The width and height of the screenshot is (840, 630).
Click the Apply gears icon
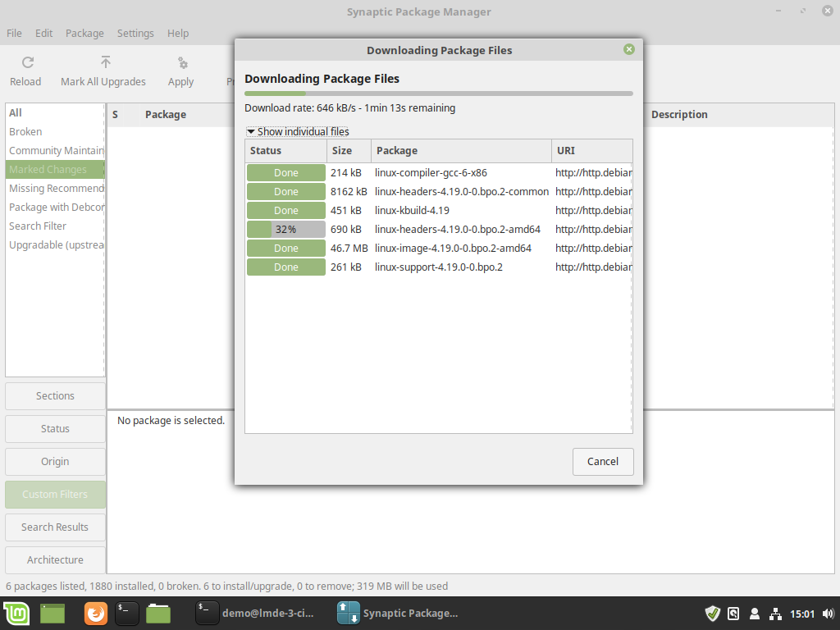pyautogui.click(x=183, y=63)
